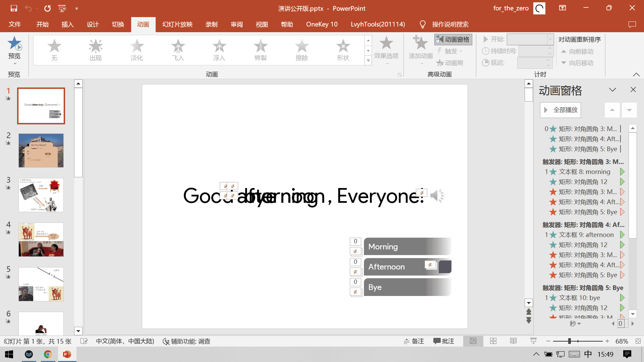Click the Save icon in quick access toolbar

[14, 8]
